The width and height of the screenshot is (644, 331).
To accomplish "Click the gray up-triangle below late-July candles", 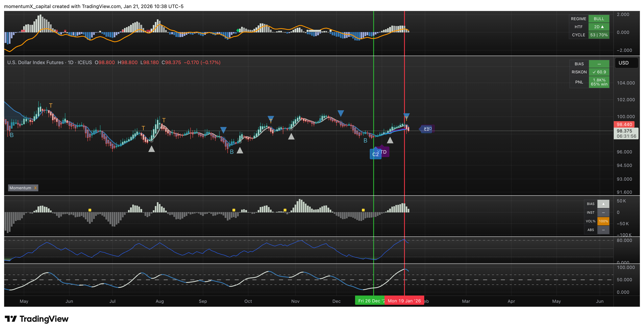I will (151, 149).
